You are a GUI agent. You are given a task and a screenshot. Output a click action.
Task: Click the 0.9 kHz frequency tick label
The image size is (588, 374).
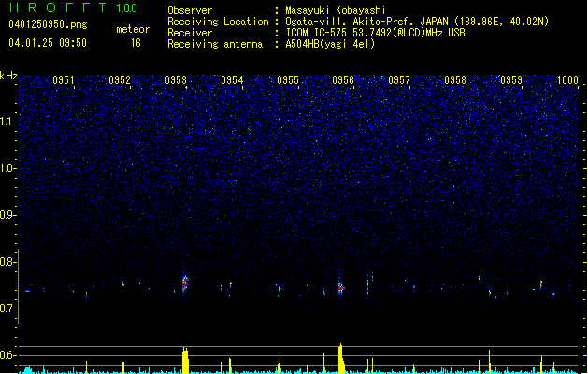(7, 215)
